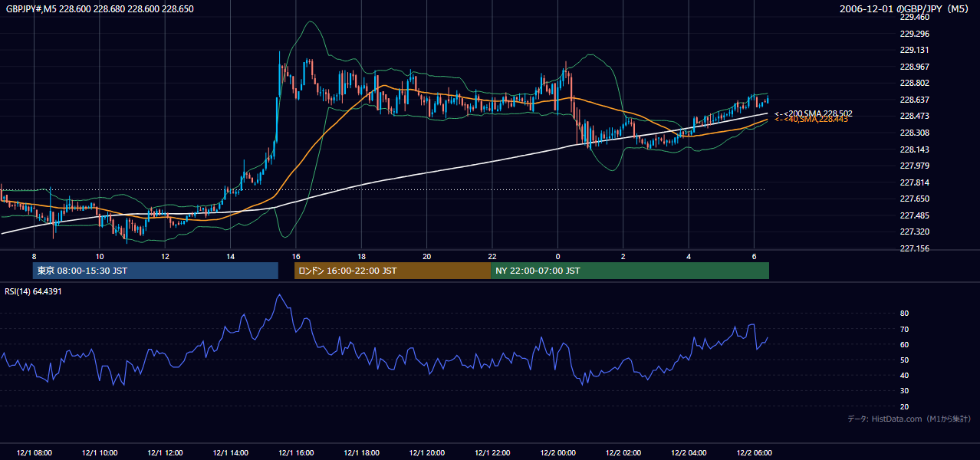Click RSI scale value 80
This screenshot has height=460, width=980.
(x=904, y=314)
